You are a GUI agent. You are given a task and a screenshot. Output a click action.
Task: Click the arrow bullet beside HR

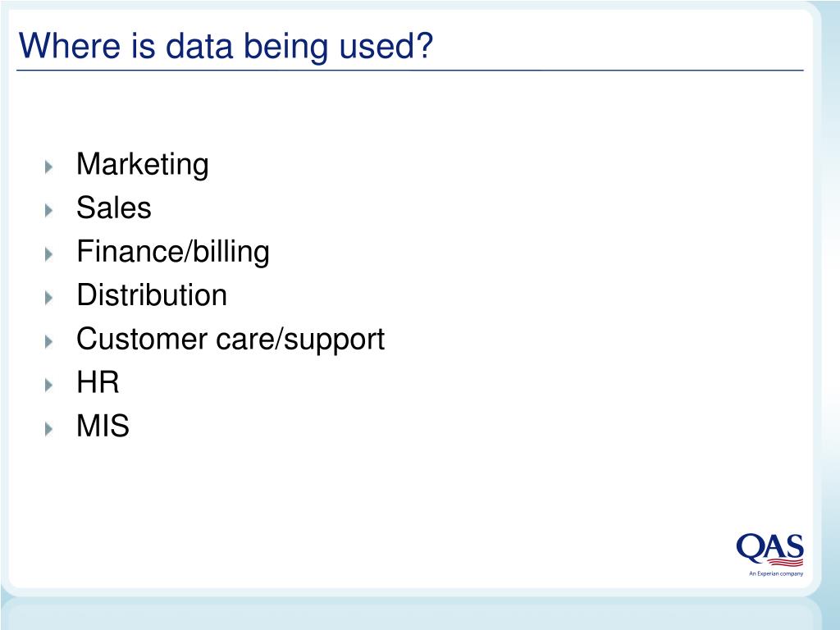tap(48, 385)
